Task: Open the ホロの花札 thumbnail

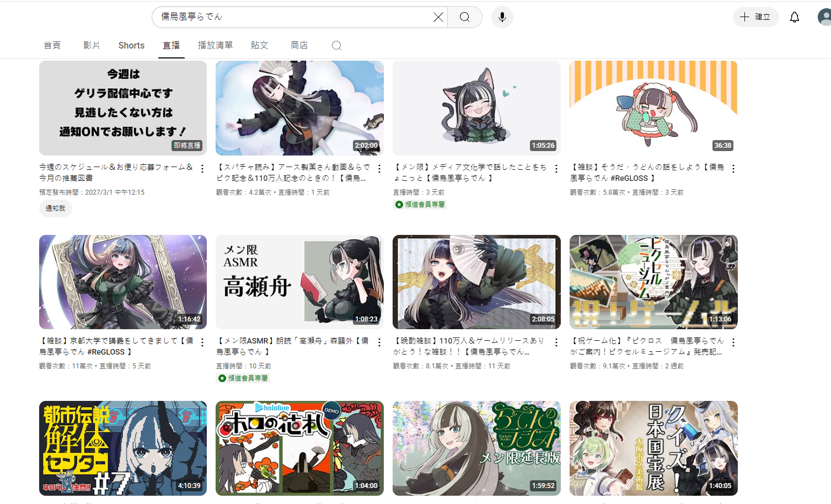Action: (299, 448)
